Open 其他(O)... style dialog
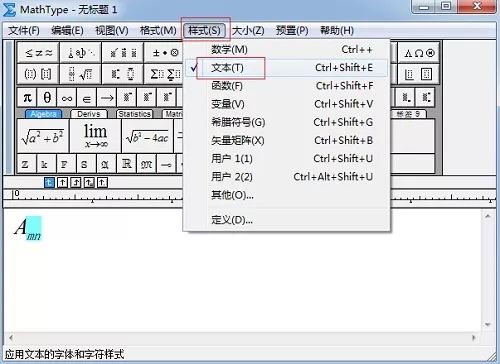 click(x=287, y=195)
